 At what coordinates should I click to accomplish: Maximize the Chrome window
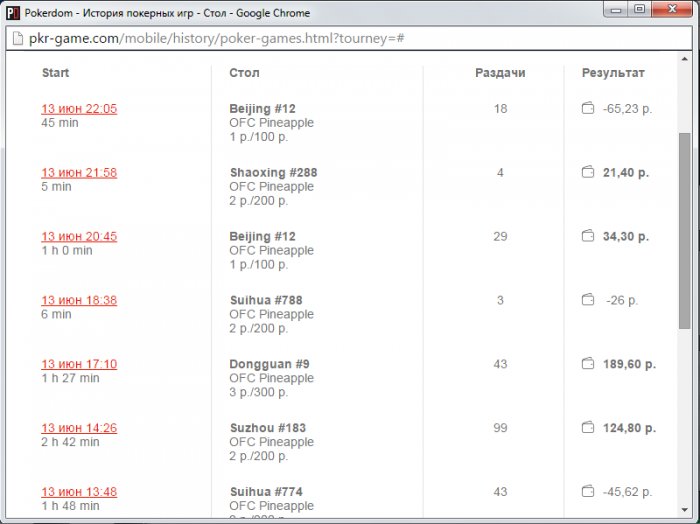coord(639,10)
